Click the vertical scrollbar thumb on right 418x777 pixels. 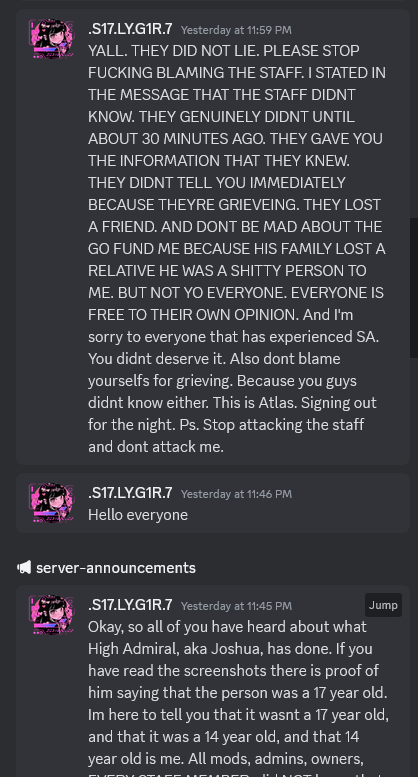pos(414,287)
